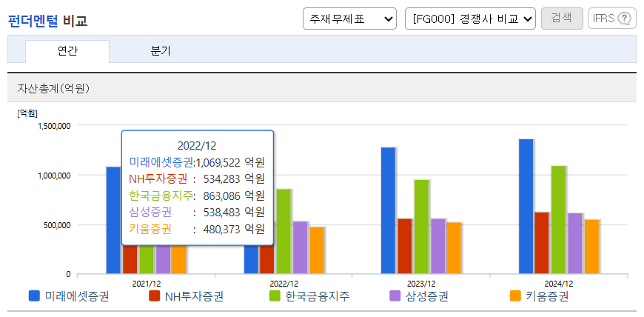The height and width of the screenshot is (317, 644).
Task: Click the 863,086 value in the tooltip
Action: click(x=221, y=196)
